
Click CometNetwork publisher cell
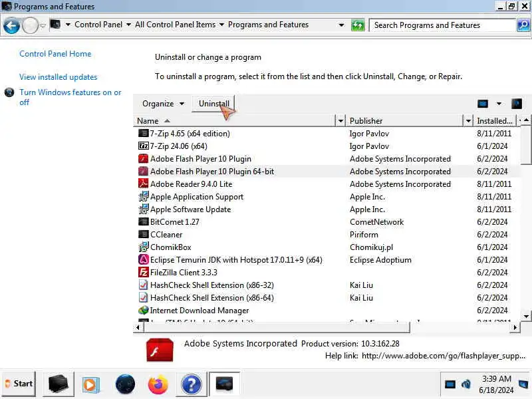coord(376,222)
